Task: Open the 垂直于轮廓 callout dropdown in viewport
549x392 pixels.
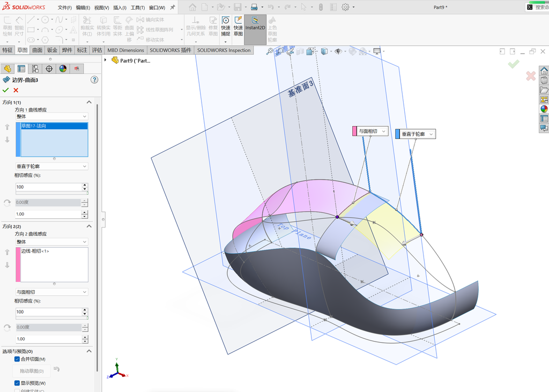Action: click(x=431, y=134)
